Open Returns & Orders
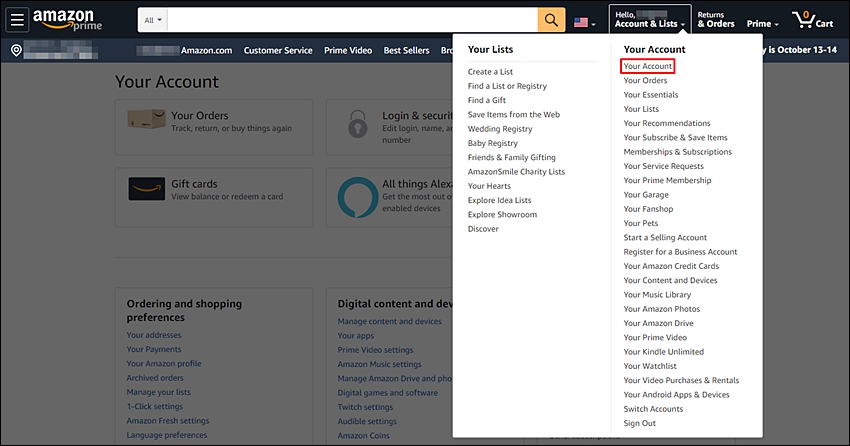850x446 pixels. click(716, 20)
